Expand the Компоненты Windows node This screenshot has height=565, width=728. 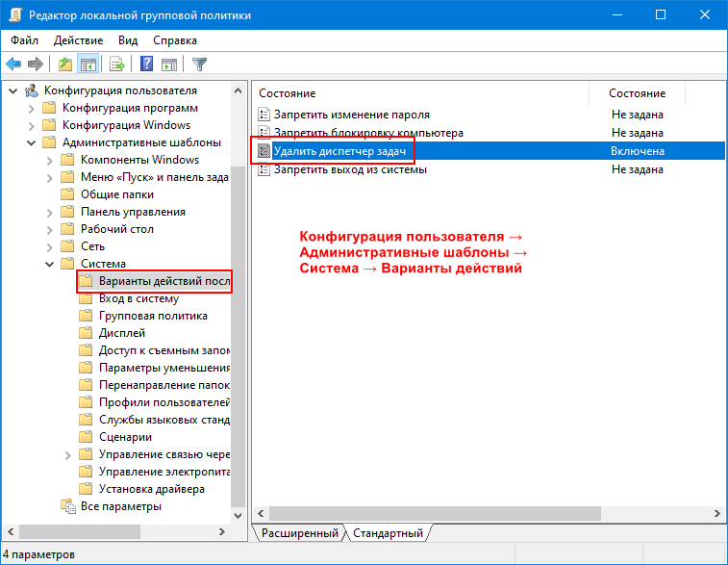tap(50, 161)
